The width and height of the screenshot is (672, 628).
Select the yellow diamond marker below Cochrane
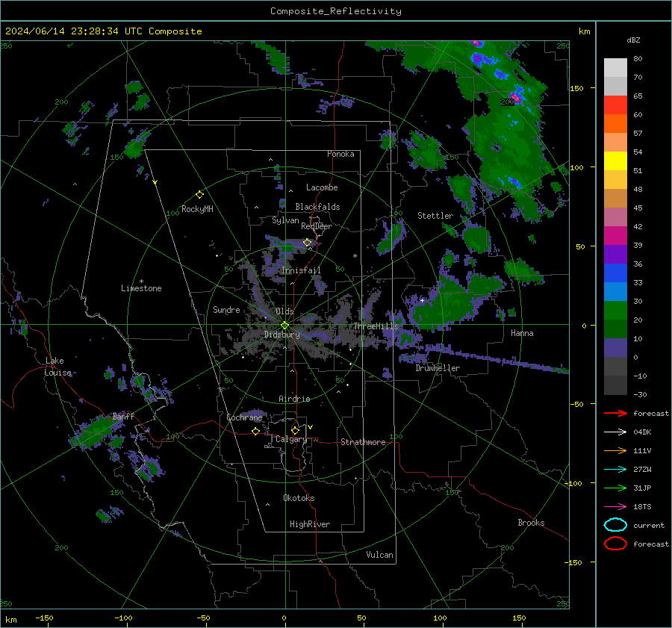click(x=256, y=431)
